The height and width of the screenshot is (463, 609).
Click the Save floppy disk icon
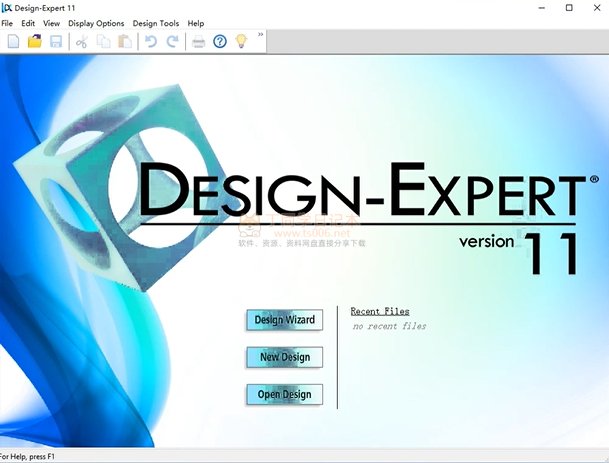[56, 41]
